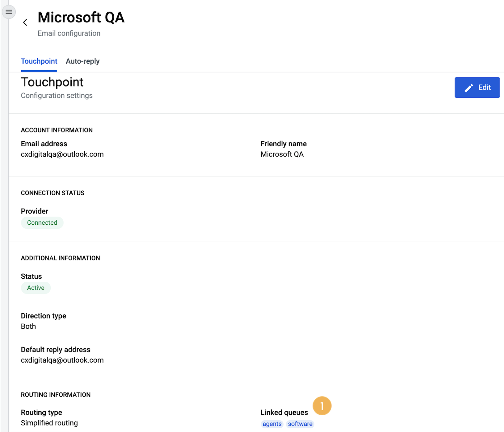Switch to the Auto-reply tab

coord(83,61)
